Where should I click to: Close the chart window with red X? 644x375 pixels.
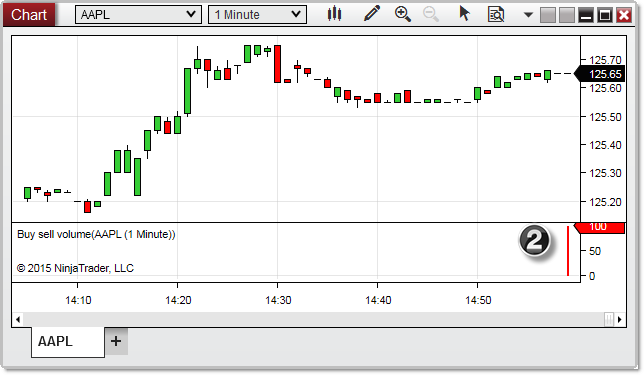pos(624,15)
